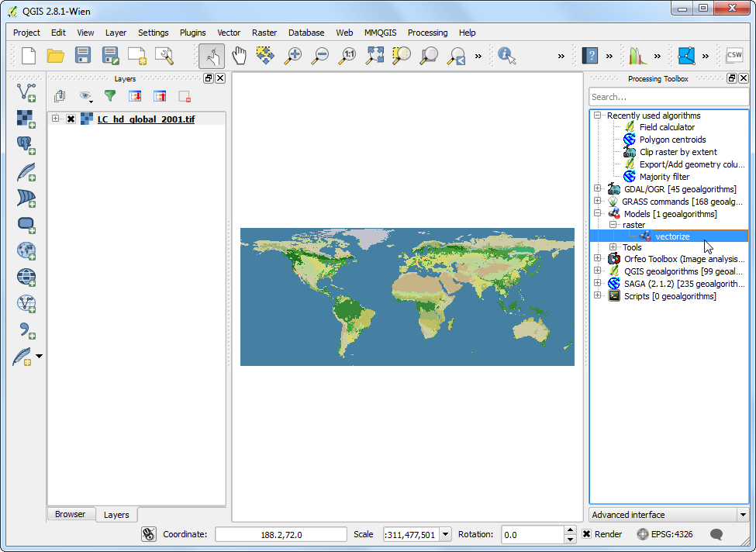Image resolution: width=756 pixels, height=552 pixels.
Task: Click the Add Delimited Text Layer icon
Action: (x=26, y=330)
